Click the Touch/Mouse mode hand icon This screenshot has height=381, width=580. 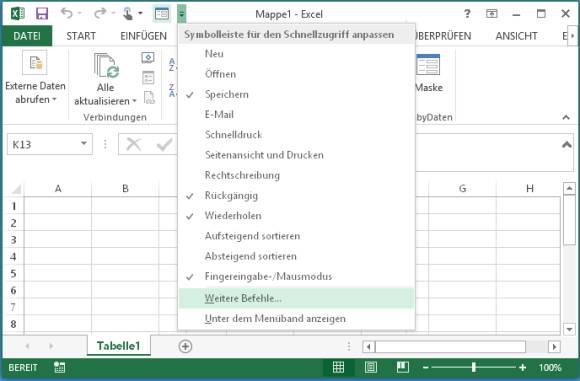click(x=128, y=14)
